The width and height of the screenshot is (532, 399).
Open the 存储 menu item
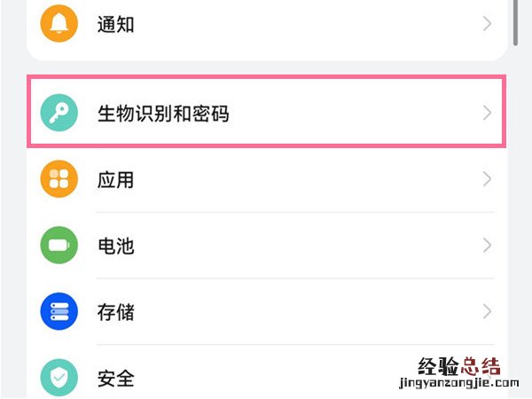point(115,312)
